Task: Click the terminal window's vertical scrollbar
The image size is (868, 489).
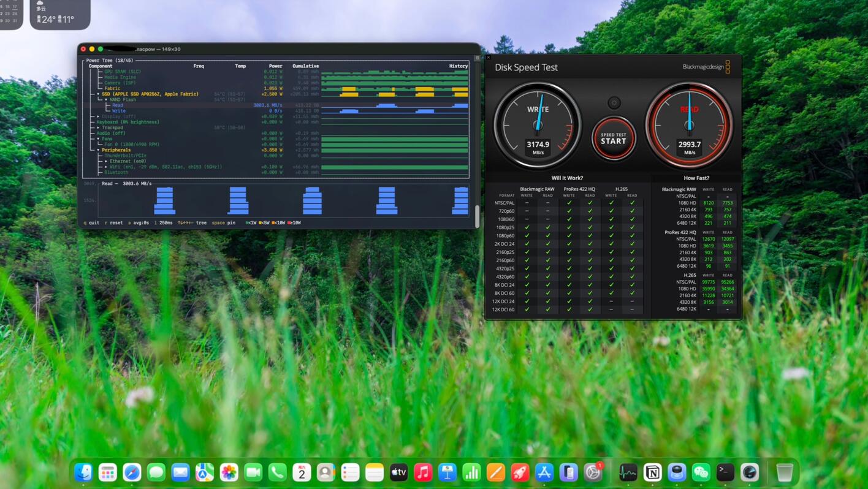Action: click(478, 216)
